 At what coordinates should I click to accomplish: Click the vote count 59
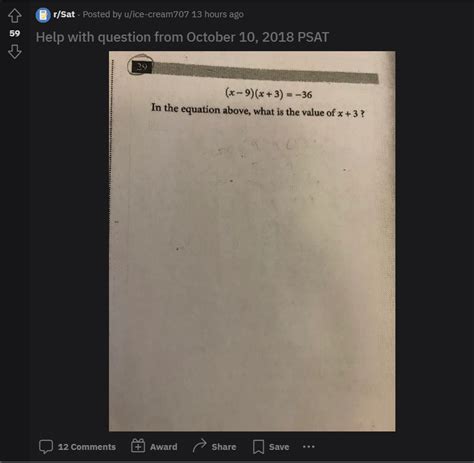pos(15,33)
